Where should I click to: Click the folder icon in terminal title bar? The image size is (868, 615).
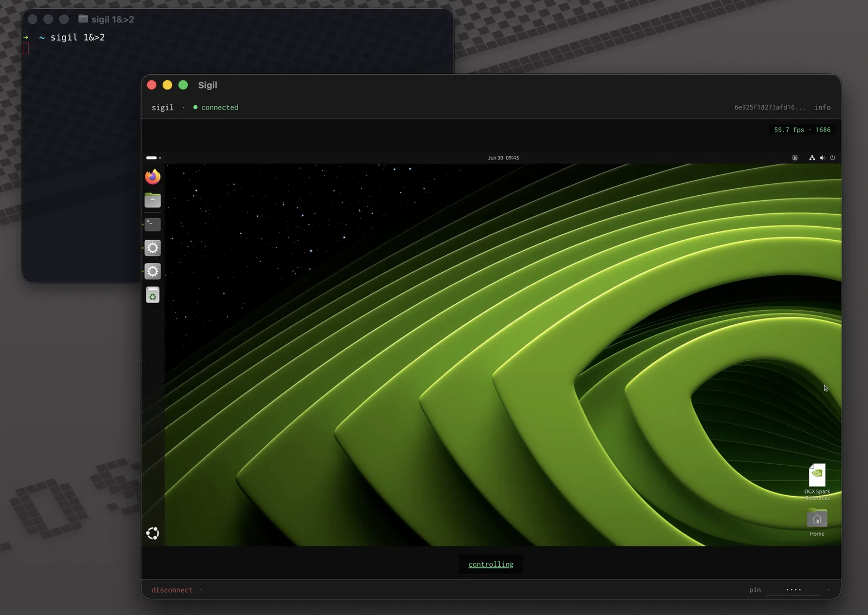coord(83,19)
